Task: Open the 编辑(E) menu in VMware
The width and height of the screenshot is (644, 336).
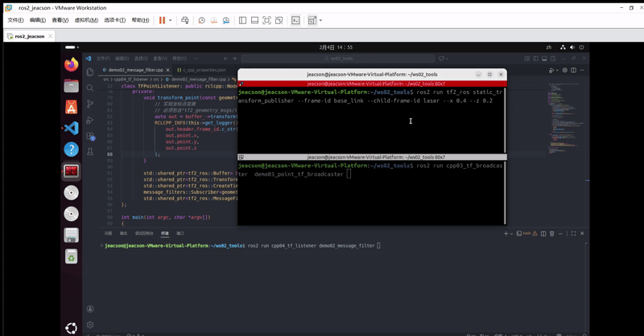Action: 38,20
